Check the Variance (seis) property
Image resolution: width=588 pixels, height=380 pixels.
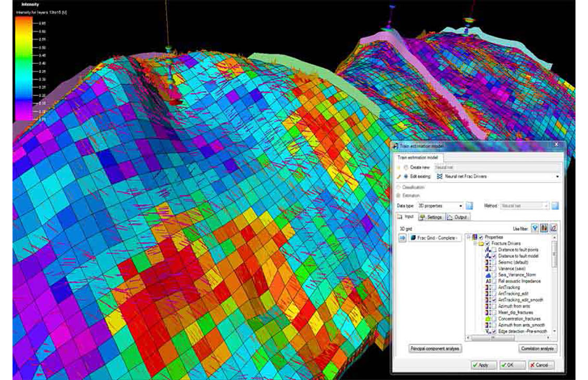(x=494, y=269)
